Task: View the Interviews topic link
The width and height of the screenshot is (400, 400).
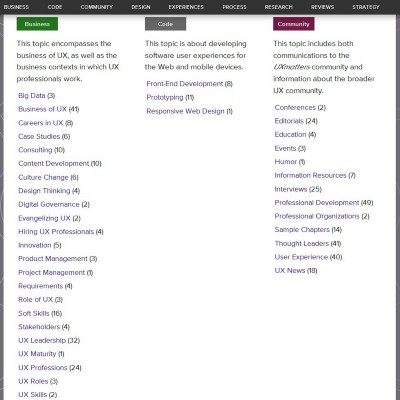Action: (291, 189)
